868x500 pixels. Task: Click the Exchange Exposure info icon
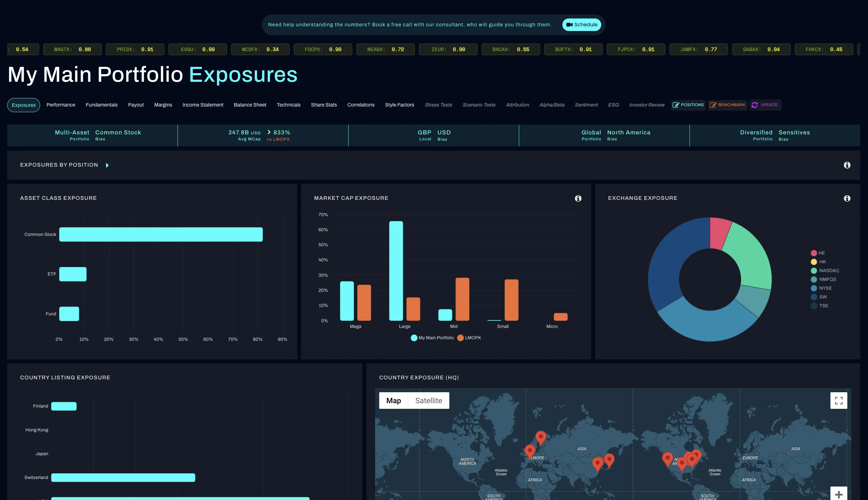tap(847, 199)
